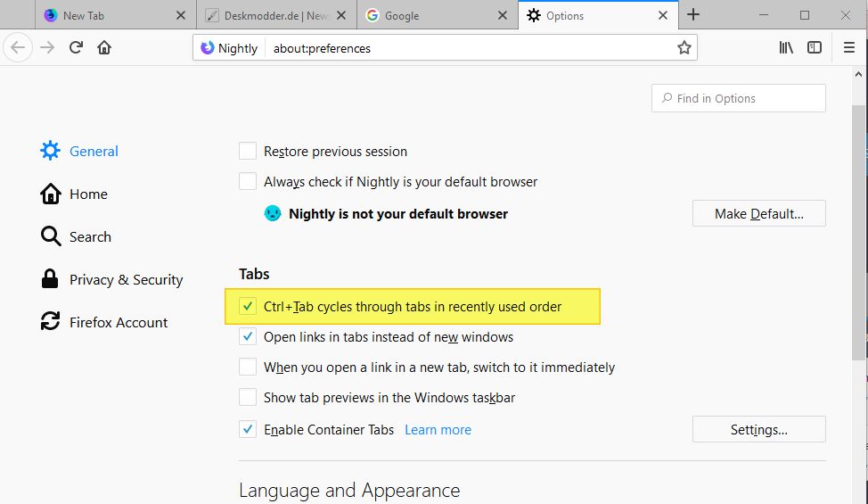This screenshot has height=504, width=868.
Task: Open the home page via house icon
Action: [104, 47]
